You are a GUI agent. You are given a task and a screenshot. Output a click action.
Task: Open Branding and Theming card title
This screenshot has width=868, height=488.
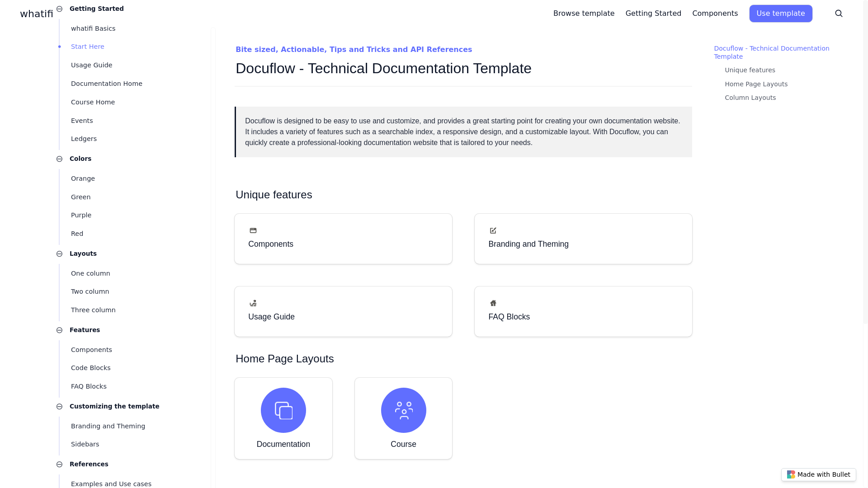coord(528,244)
